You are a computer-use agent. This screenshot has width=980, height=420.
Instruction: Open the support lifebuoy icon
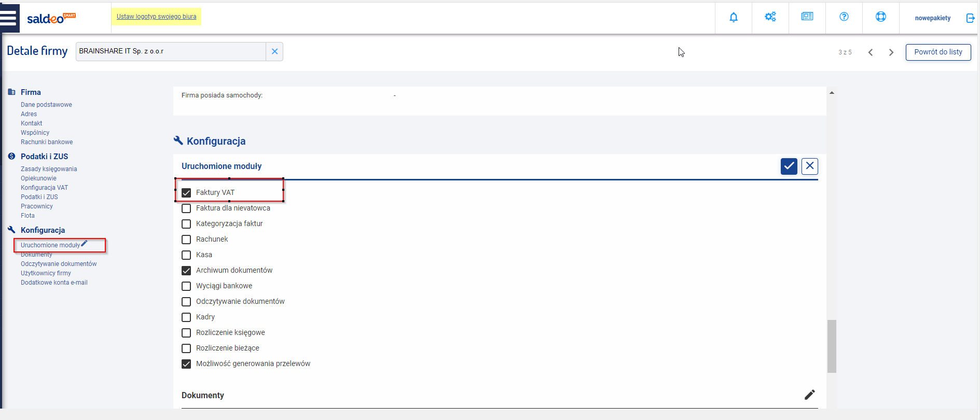point(881,17)
